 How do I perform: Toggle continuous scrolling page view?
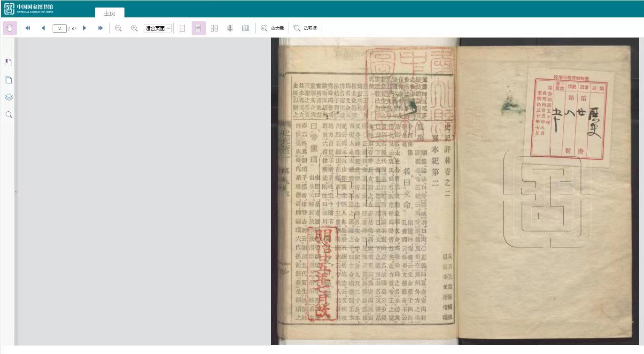198,28
